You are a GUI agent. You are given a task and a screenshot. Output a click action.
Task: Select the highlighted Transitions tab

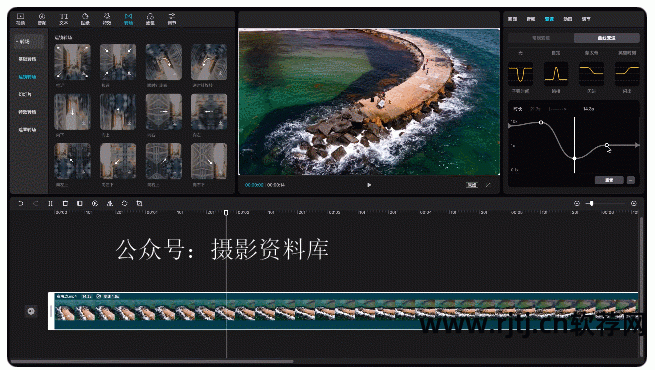coord(128,19)
